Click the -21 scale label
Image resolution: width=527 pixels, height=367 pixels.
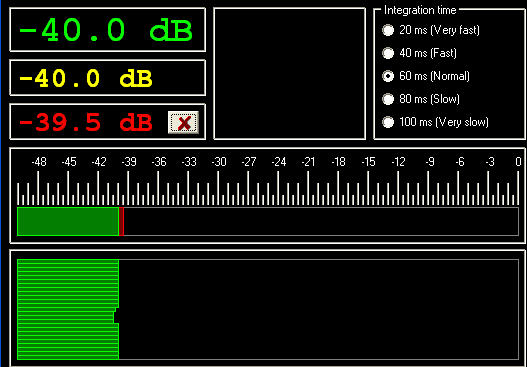pos(308,162)
